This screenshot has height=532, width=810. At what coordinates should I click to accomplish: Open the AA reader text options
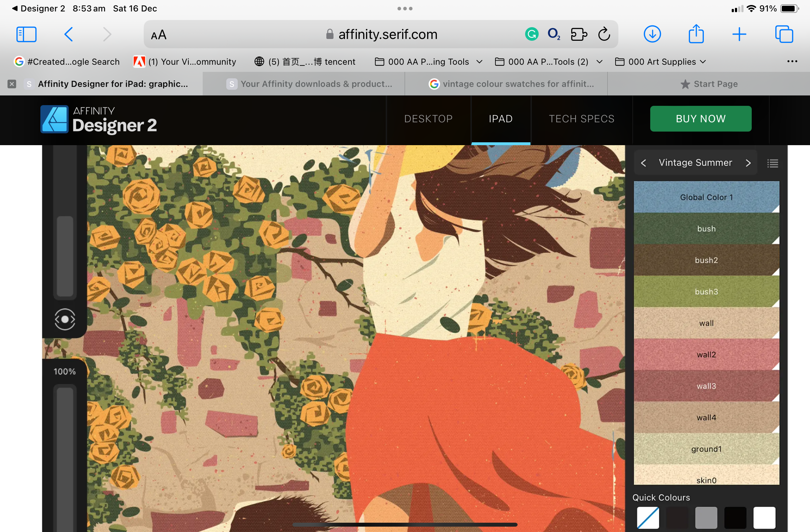point(159,35)
